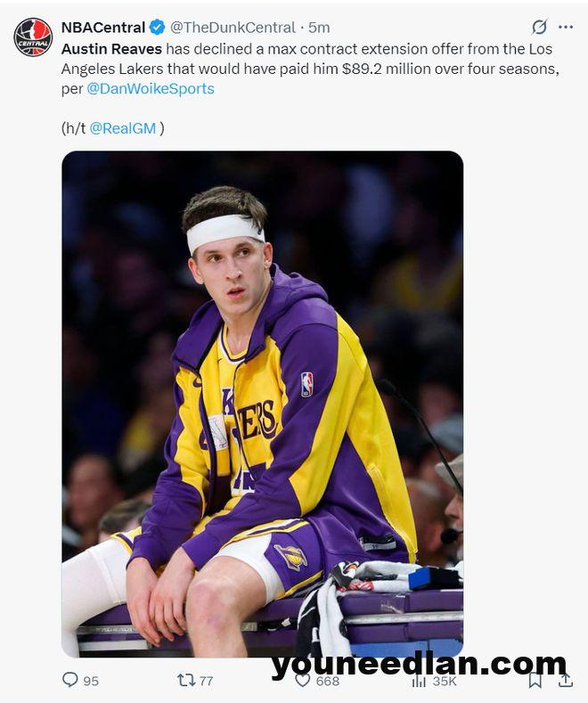Open the Lakers player photo
This screenshot has height=703, width=588.
262,404
